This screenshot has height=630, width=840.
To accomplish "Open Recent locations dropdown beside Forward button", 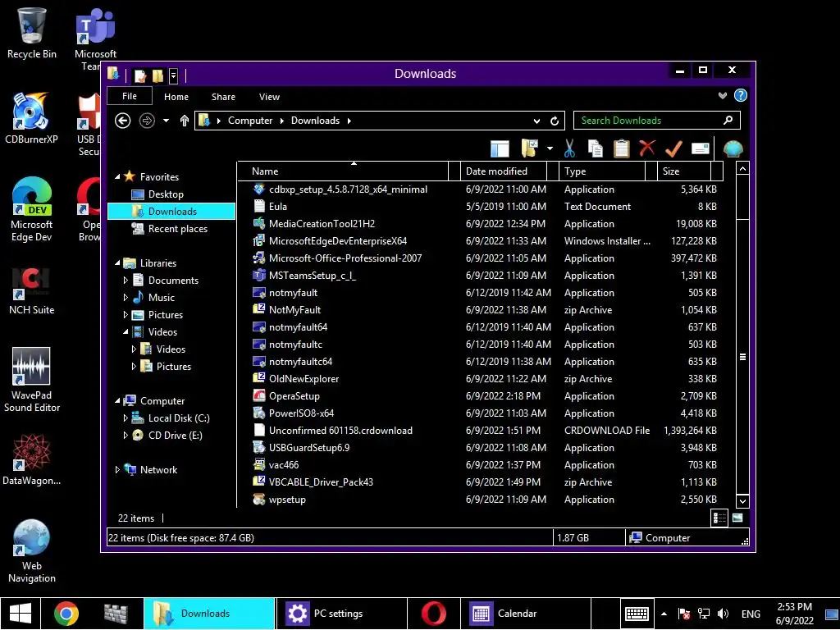I will click(166, 121).
